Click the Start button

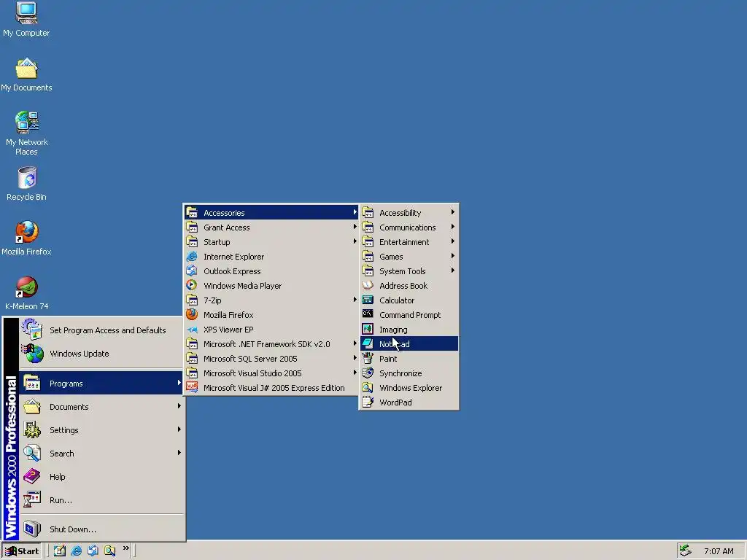22,551
